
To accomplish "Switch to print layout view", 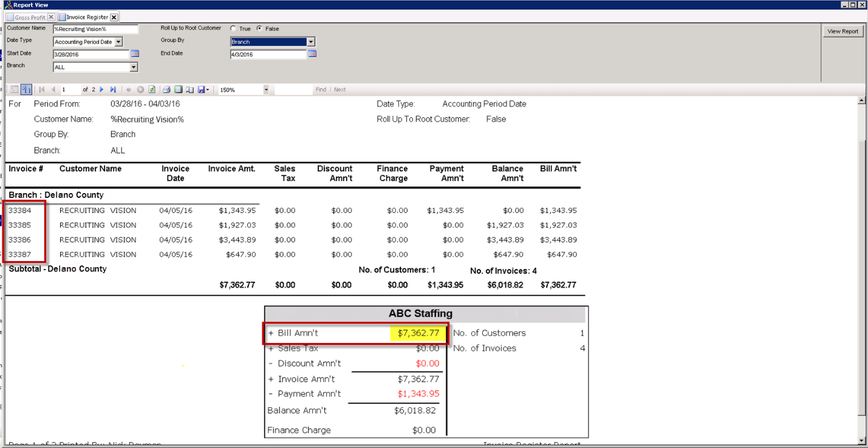I will click(178, 89).
